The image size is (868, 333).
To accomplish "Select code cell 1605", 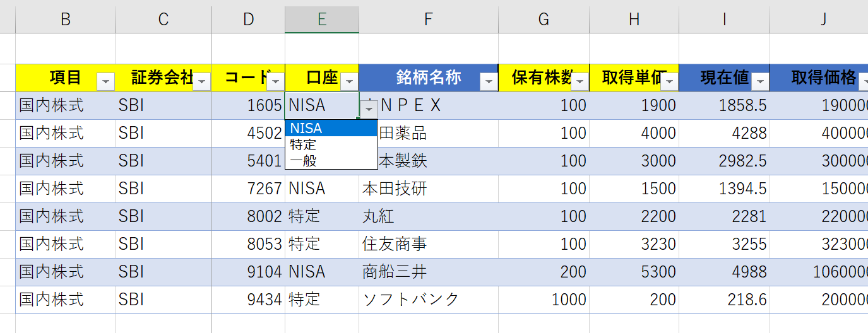I will [x=248, y=105].
